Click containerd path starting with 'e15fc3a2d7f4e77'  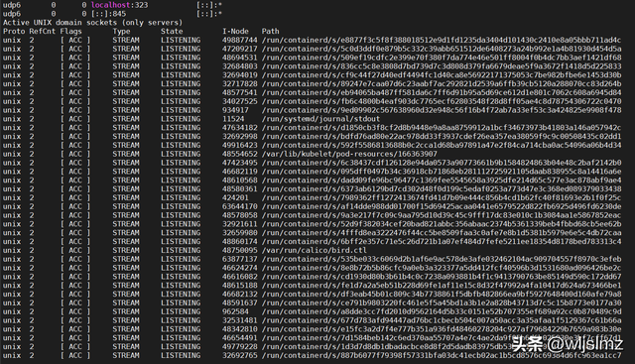pyautogui.click(x=442, y=329)
